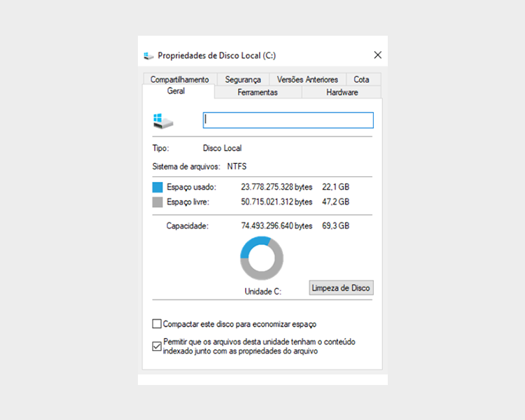
Task: Click the gray Espaço livre color square
Action: [x=157, y=202]
